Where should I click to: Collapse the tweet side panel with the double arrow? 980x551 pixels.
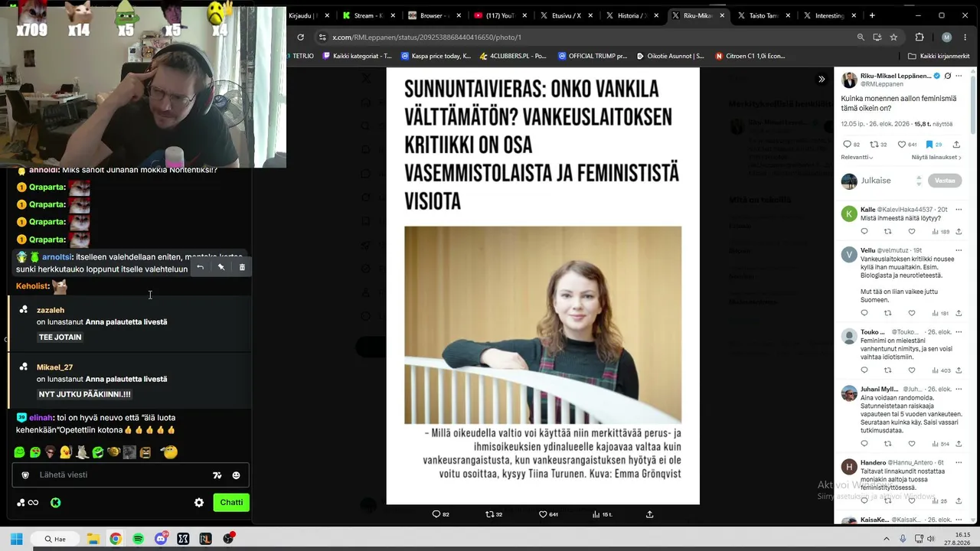tap(822, 79)
